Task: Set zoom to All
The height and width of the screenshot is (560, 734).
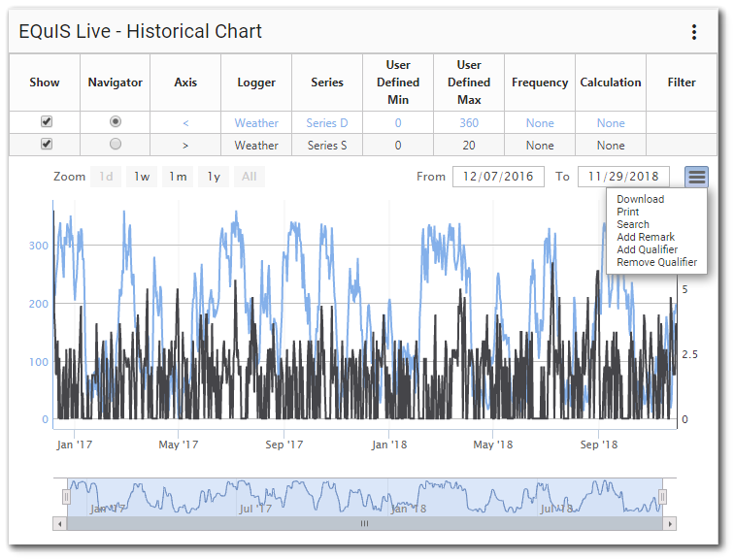Action: click(249, 177)
